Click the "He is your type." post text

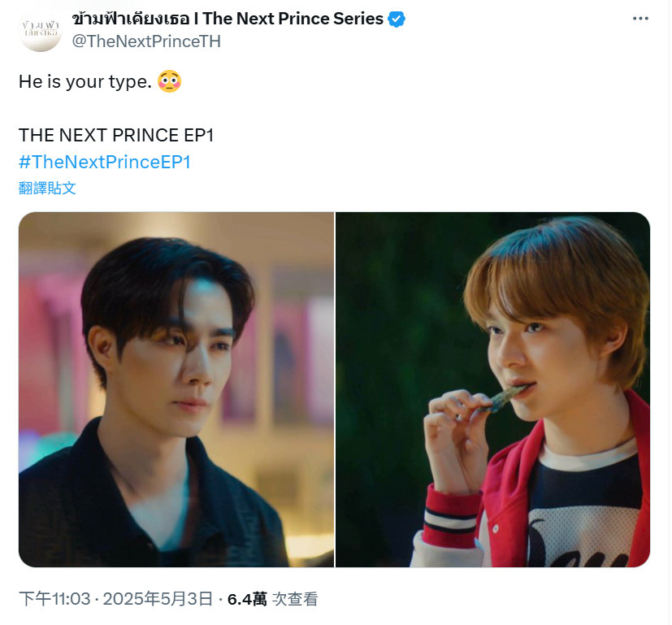click(x=85, y=81)
